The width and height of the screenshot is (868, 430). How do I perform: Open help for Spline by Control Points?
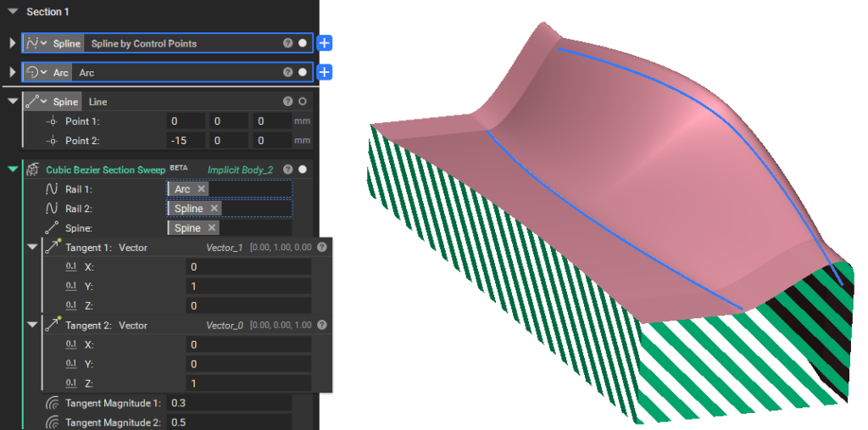click(x=288, y=43)
